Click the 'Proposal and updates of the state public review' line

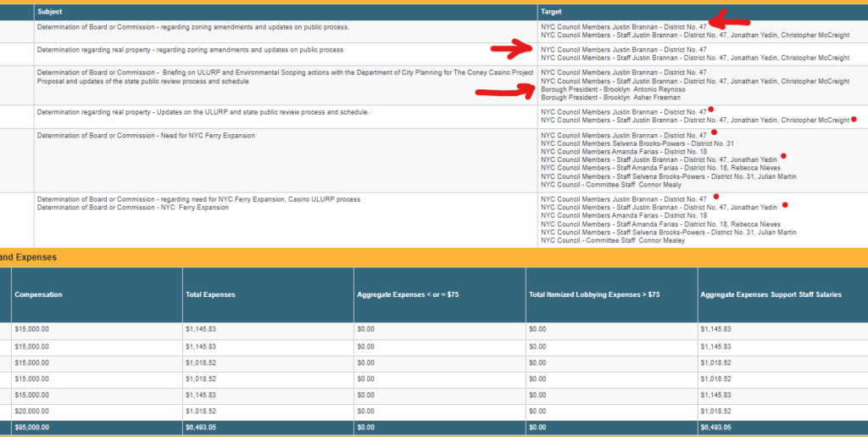(142, 81)
